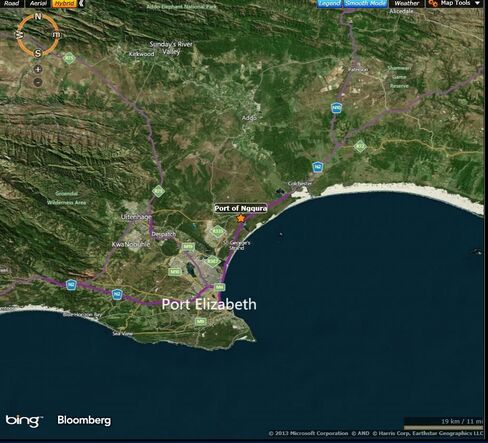Image resolution: width=488 pixels, height=443 pixels.
Task: Toggle the Weather overlay
Action: [407, 3]
